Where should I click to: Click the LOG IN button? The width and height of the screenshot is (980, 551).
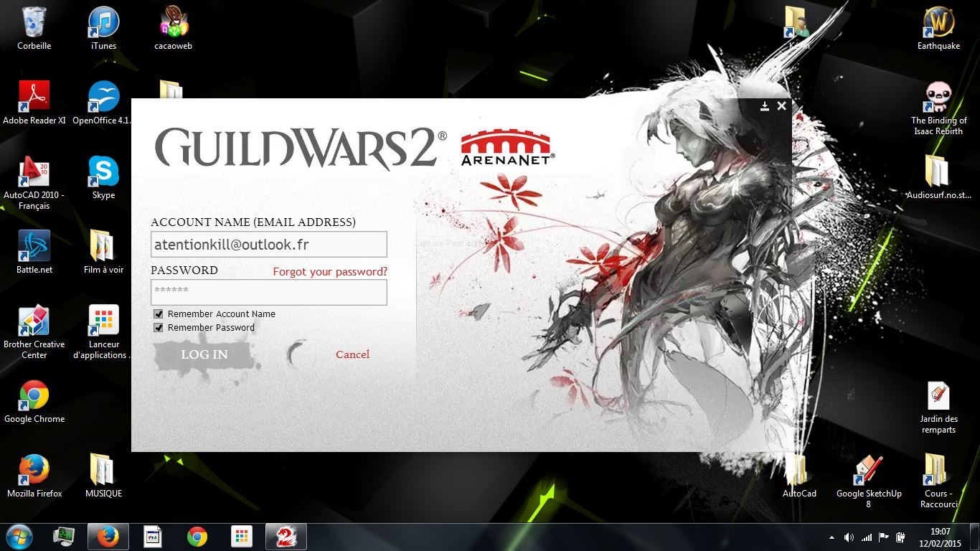tap(204, 354)
